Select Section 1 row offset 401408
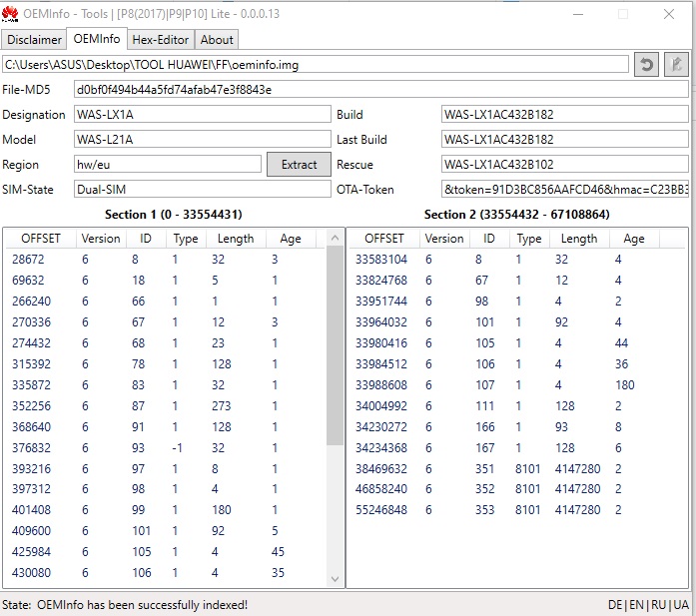This screenshot has height=616, width=696. coord(165,509)
